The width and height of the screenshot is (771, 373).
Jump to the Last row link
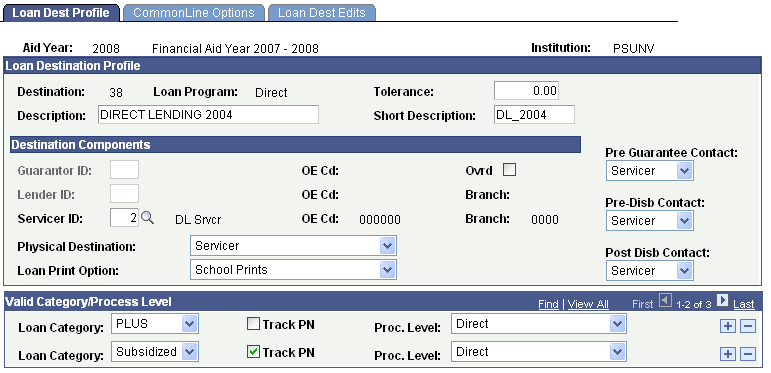743,304
